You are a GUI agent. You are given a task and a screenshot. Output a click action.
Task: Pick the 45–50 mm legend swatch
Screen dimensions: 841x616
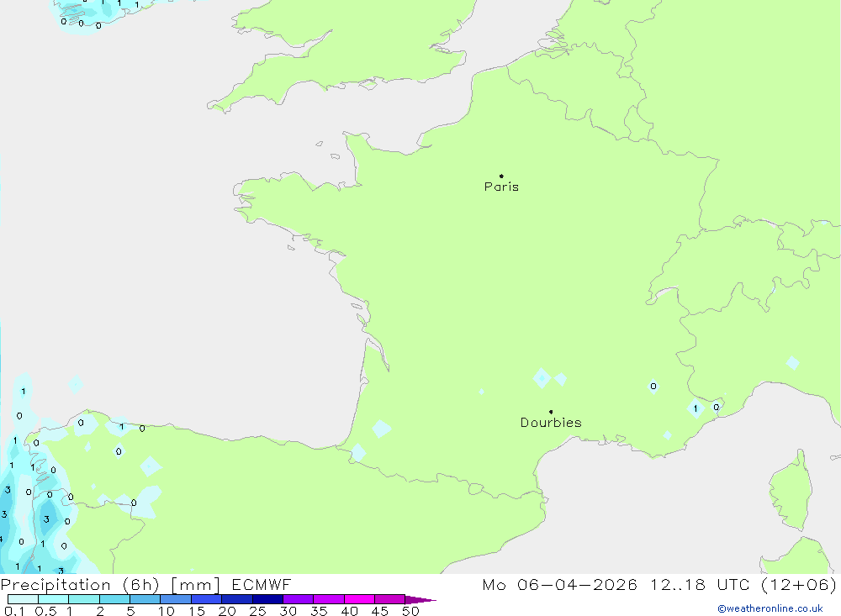coord(390,599)
